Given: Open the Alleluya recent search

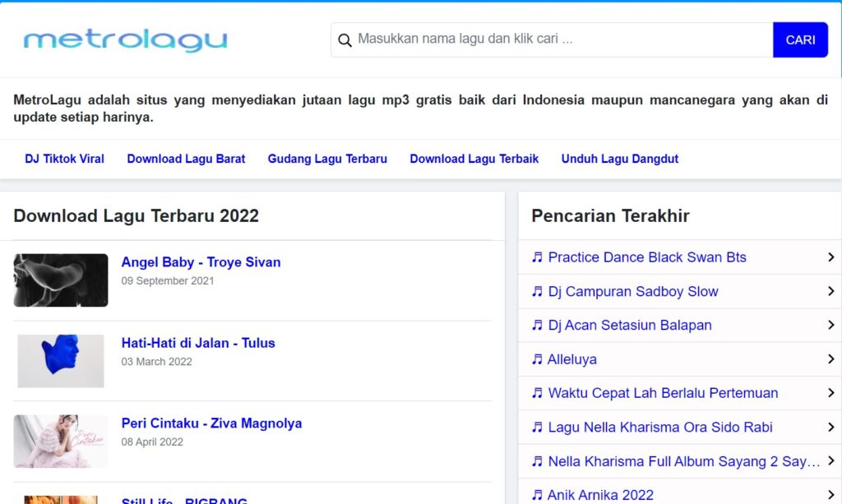Looking at the screenshot, I should tap(572, 359).
